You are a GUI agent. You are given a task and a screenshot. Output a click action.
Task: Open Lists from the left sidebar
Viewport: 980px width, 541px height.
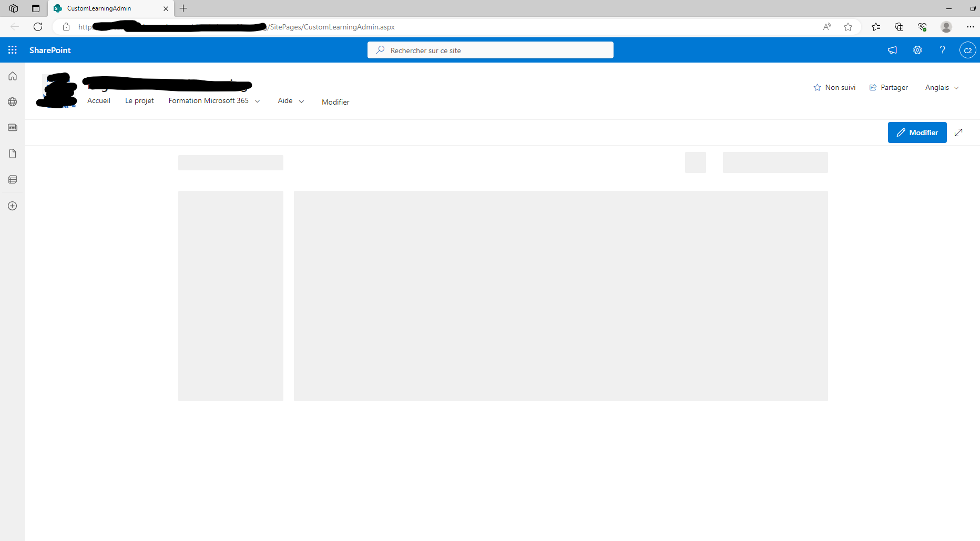pos(12,179)
